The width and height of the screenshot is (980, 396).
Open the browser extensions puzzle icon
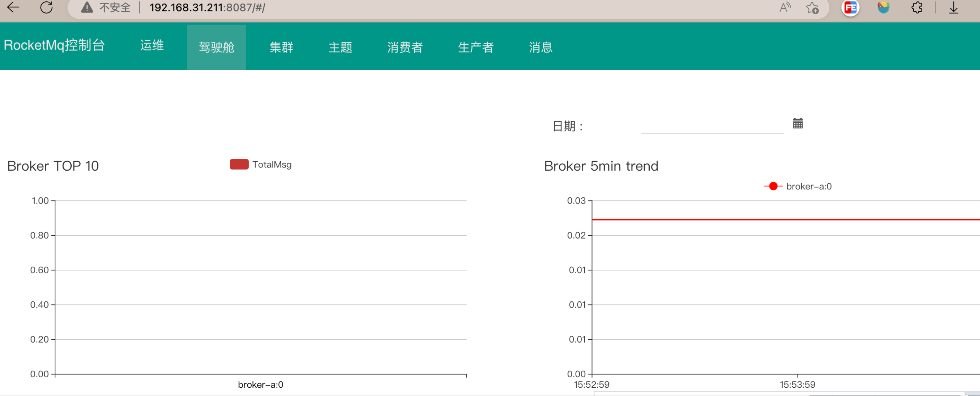(917, 7)
